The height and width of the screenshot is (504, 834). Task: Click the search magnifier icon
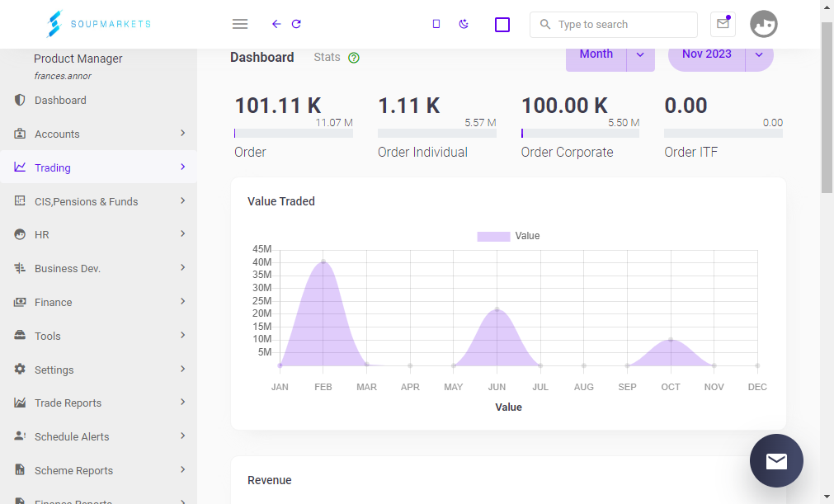(544, 25)
